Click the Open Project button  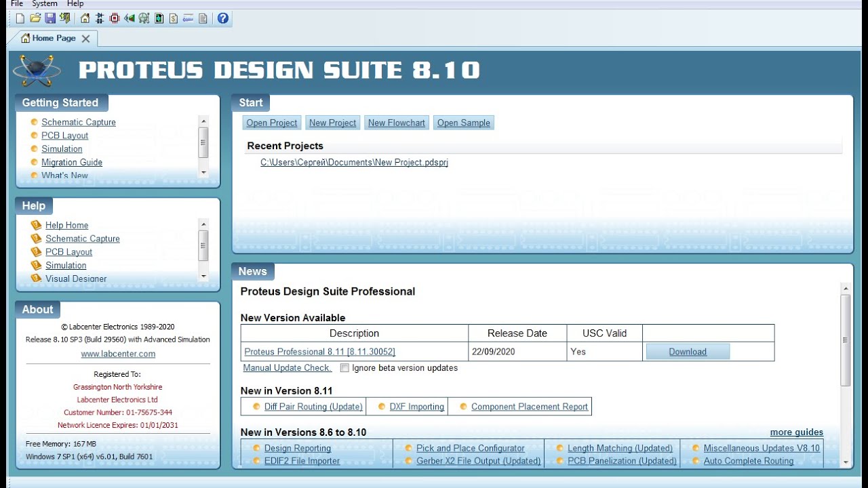click(272, 123)
